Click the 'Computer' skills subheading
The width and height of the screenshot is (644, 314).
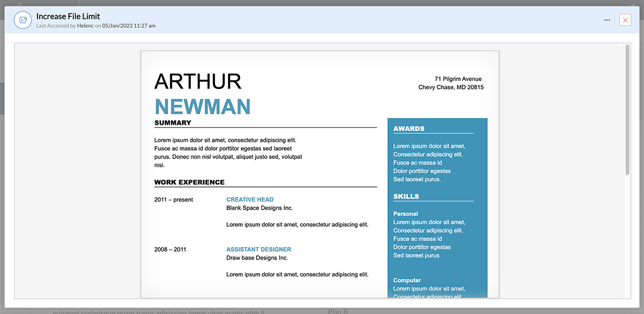[407, 280]
